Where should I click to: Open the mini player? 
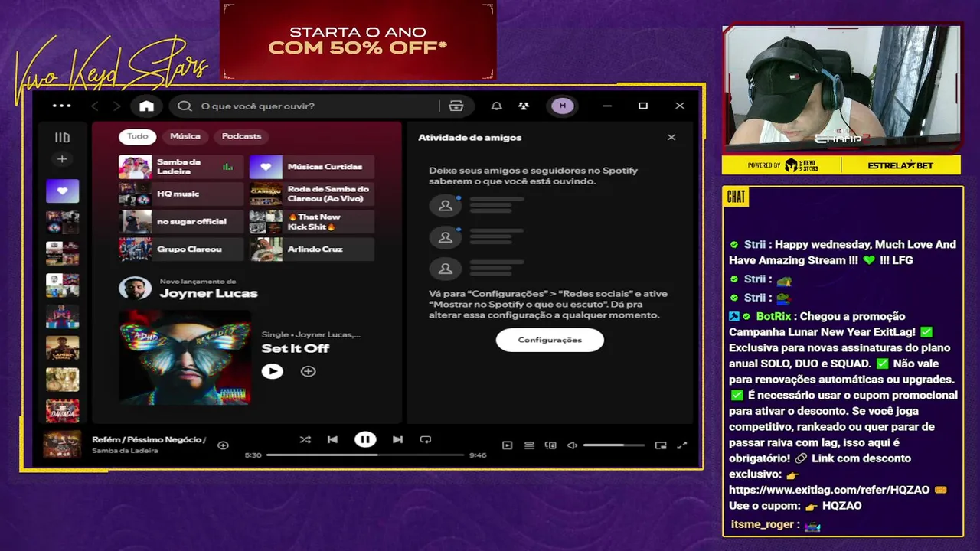(x=661, y=445)
